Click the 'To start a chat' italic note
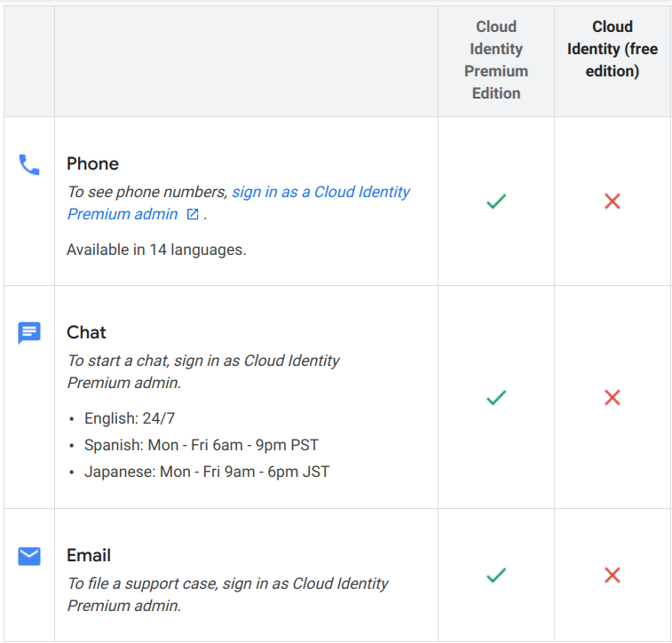Screen dimensions: 672x643 (203, 371)
